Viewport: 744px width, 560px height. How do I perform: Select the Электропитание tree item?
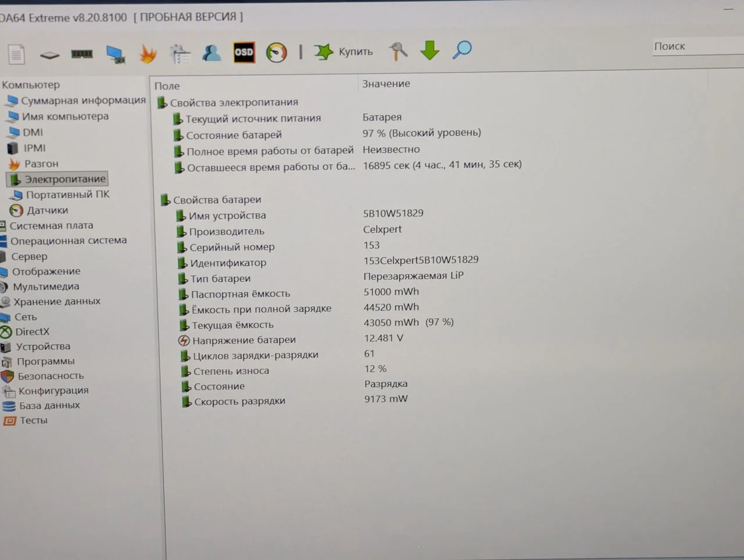pyautogui.click(x=58, y=179)
